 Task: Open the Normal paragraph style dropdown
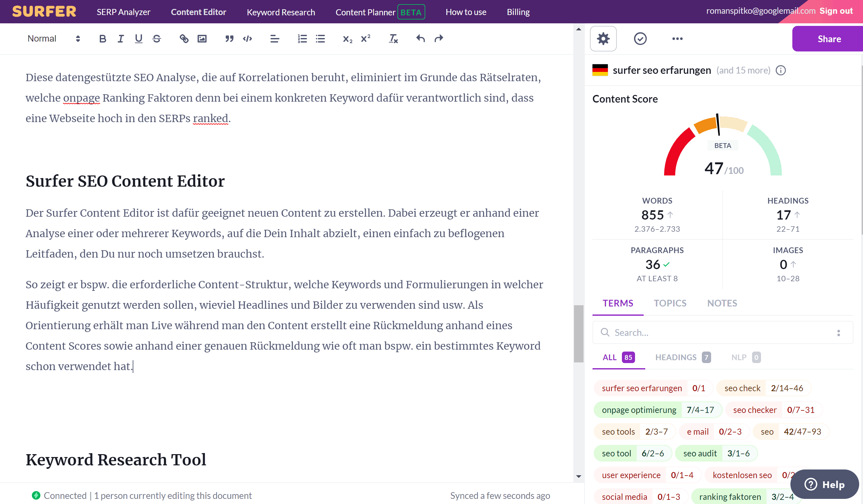(x=54, y=39)
